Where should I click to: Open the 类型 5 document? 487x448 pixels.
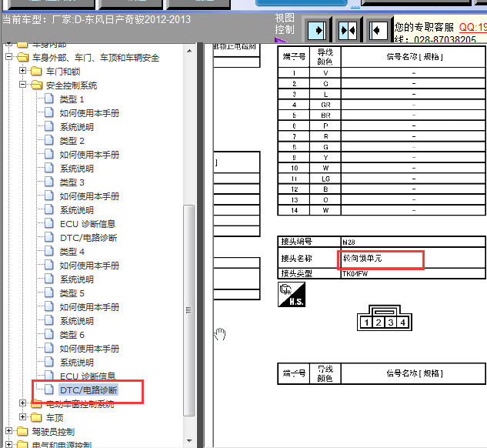pos(72,293)
